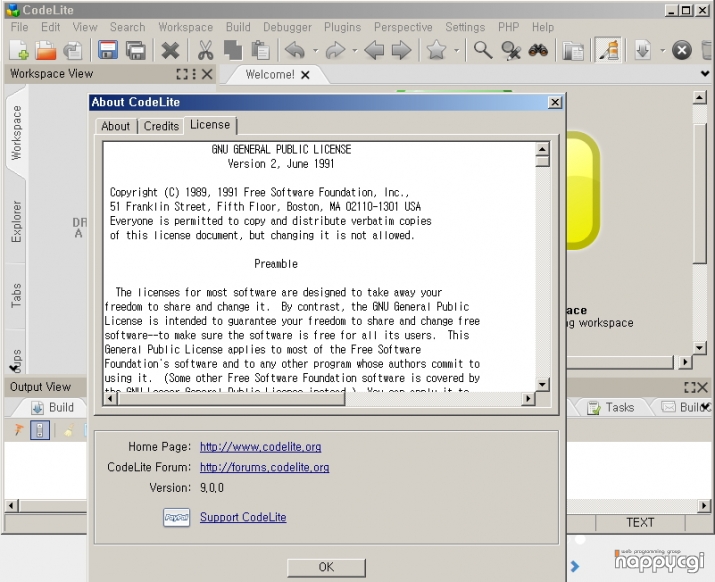Viewport: 715px width, 582px height.
Task: Click the Navigate Backward arrow icon
Action: click(374, 50)
